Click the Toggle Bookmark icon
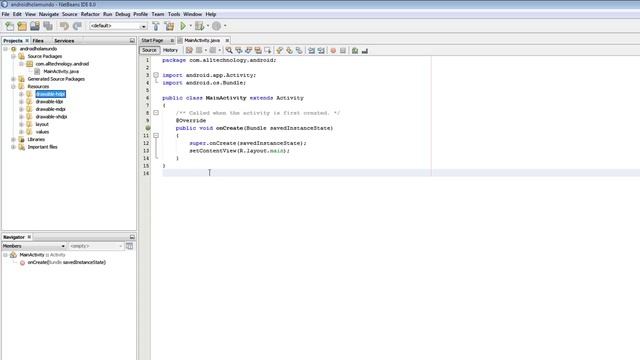 pyautogui.click(x=299, y=50)
